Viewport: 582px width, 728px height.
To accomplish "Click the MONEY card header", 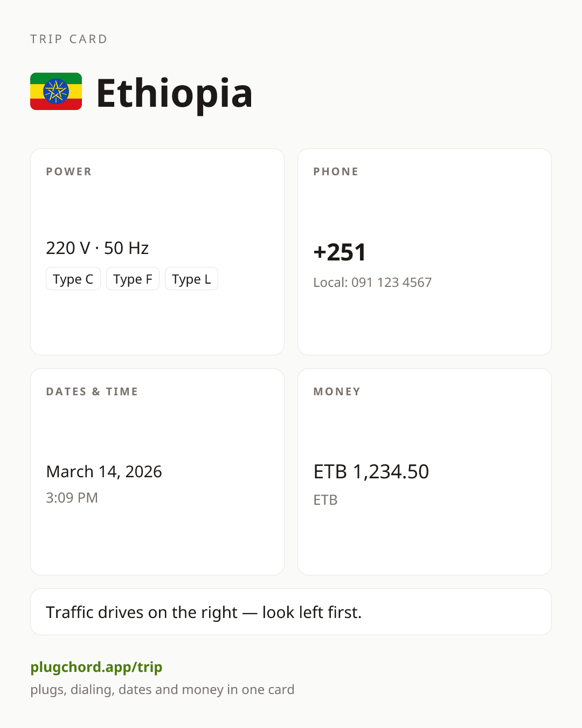I will click(x=337, y=392).
